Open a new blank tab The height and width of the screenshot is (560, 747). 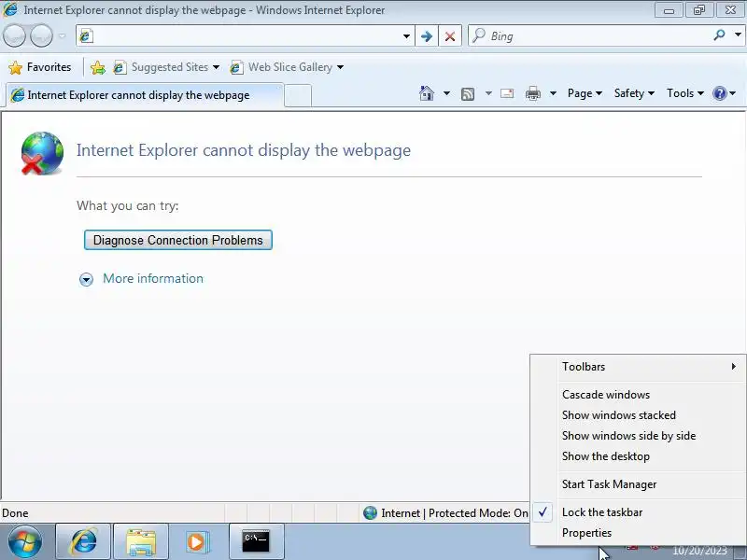[x=298, y=96]
